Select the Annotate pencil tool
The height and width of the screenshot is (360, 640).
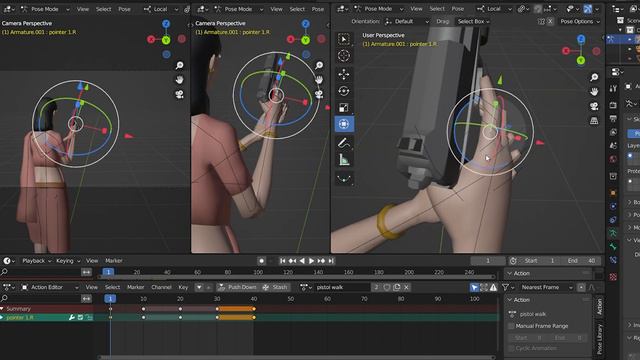(x=344, y=143)
